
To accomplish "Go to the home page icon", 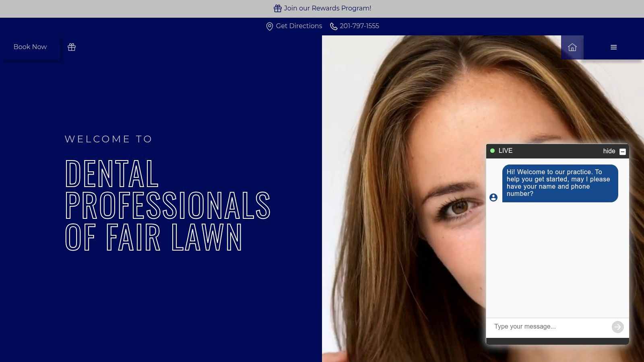I will 572,47.
